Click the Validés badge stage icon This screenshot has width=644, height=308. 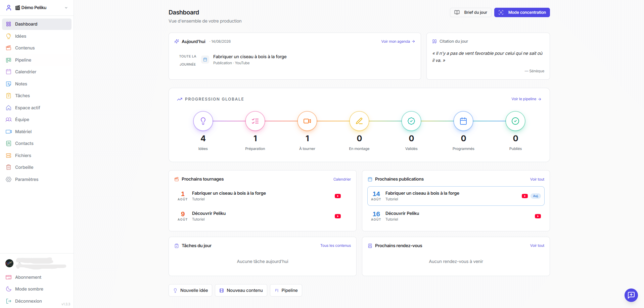coord(411,121)
